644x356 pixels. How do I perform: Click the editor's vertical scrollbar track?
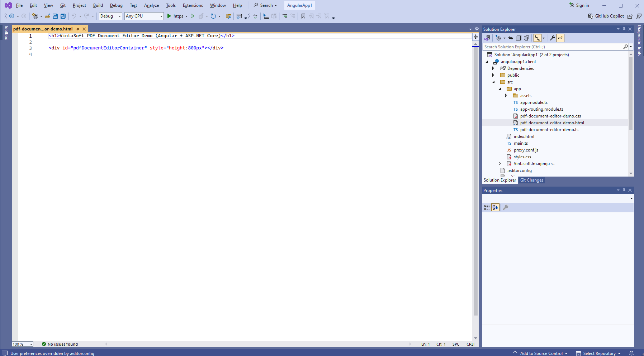pos(475,179)
